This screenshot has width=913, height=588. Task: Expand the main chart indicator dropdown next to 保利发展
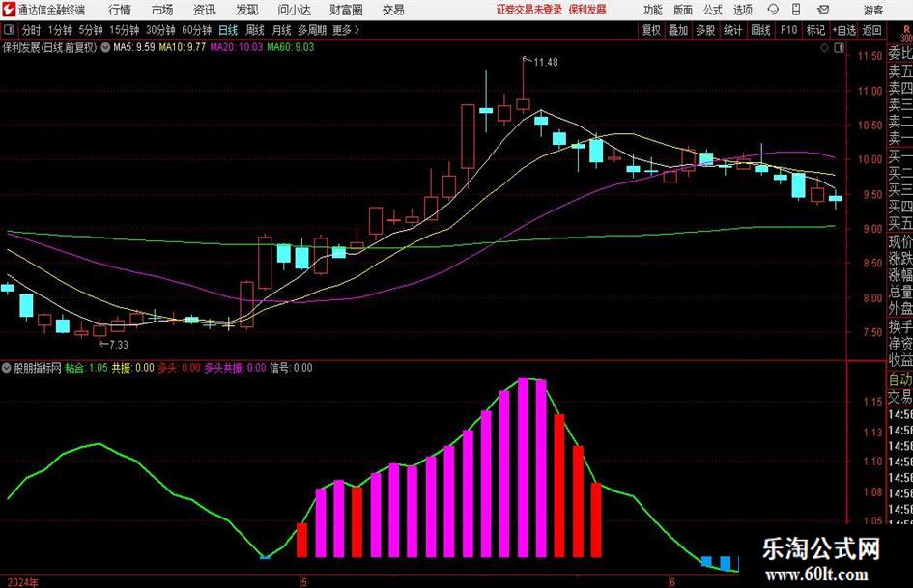pyautogui.click(x=105, y=47)
